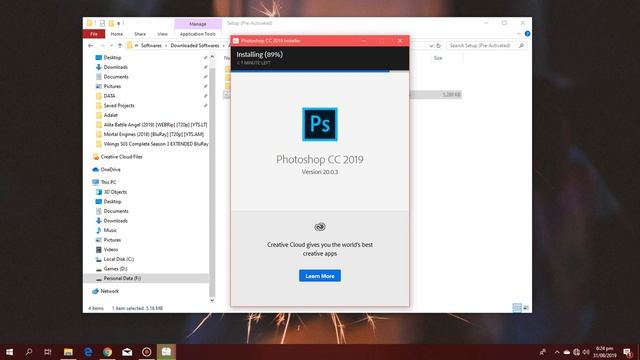Open 3D Objects under This PC
Screen dimensions: 640x360
pos(115,192)
